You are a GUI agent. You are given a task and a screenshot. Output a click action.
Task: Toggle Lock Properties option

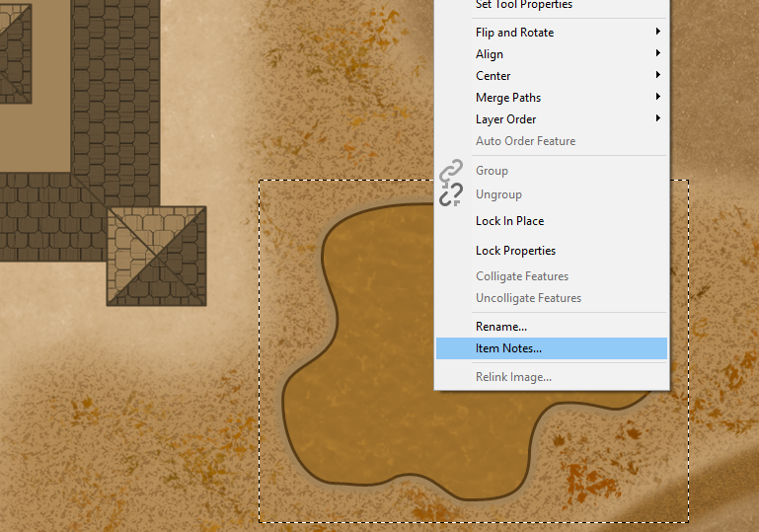click(515, 251)
